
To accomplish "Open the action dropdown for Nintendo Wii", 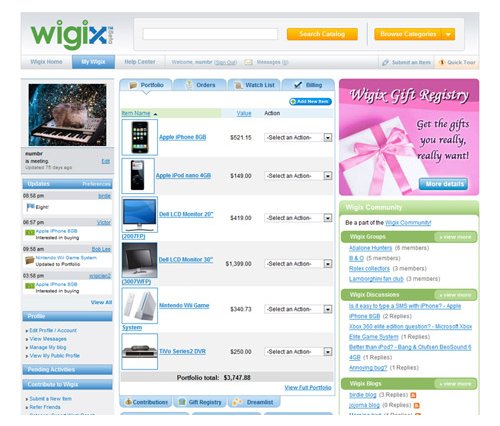I will click(x=298, y=309).
